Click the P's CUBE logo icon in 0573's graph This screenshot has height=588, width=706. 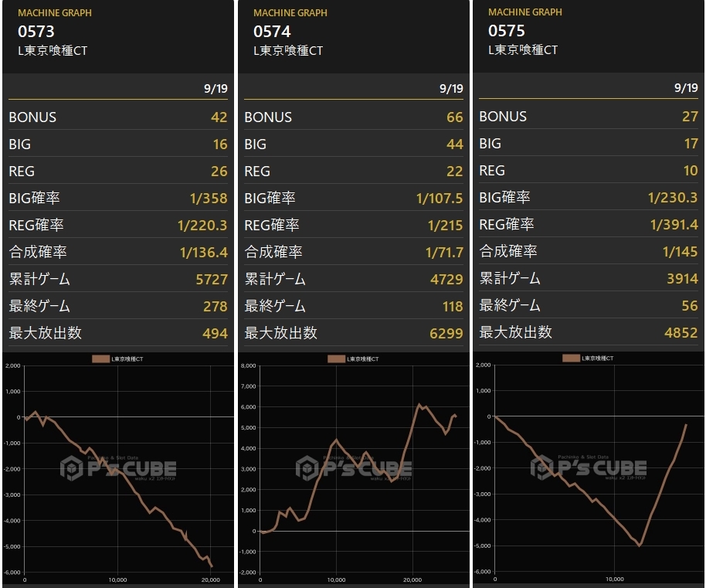click(72, 468)
